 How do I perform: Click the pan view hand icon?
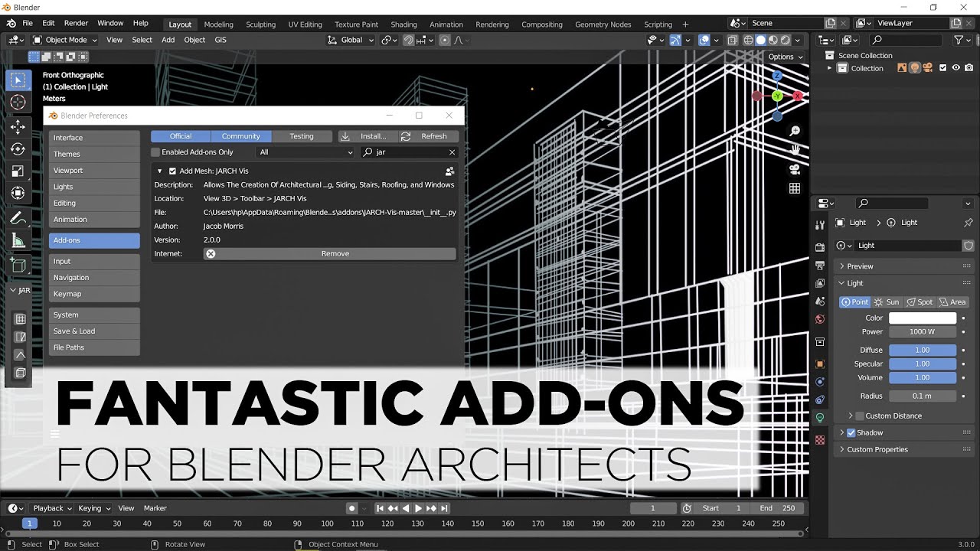(795, 150)
